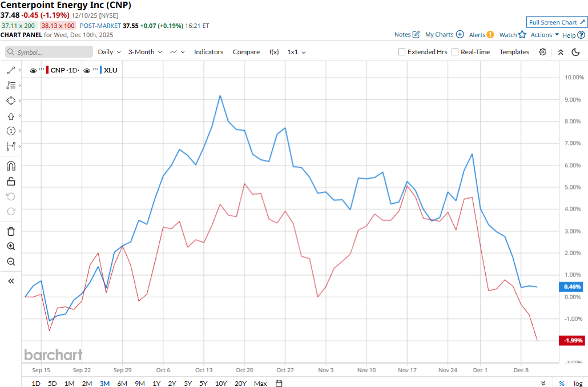Delete drawings with trash icon

coord(11,231)
